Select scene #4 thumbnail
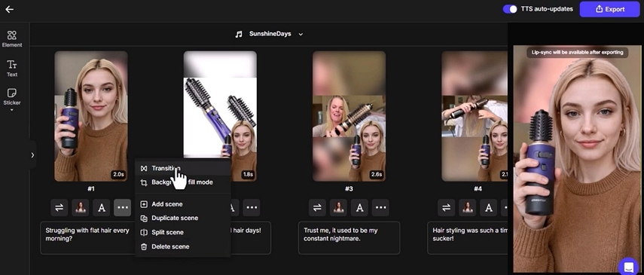Screen dimensions: 644x275 tap(475, 116)
